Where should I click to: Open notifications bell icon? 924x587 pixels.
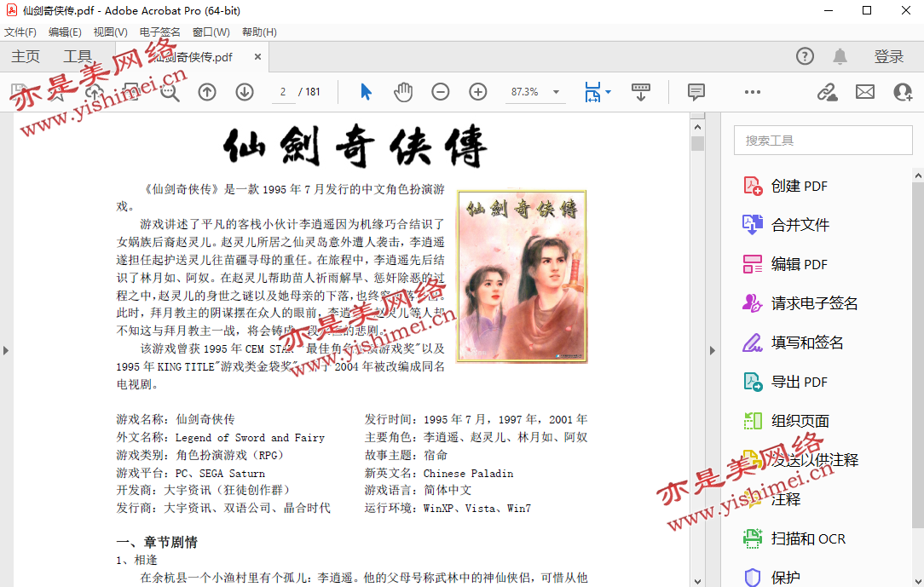click(x=840, y=56)
